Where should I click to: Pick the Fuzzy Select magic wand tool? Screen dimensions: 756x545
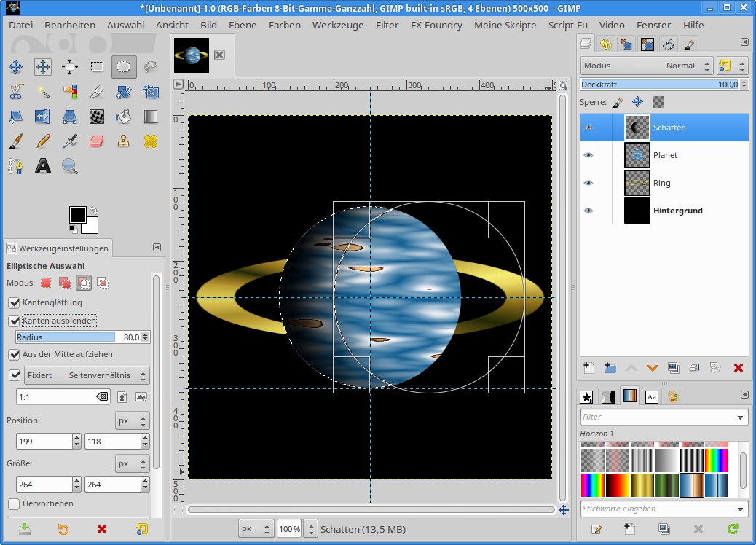(x=42, y=92)
